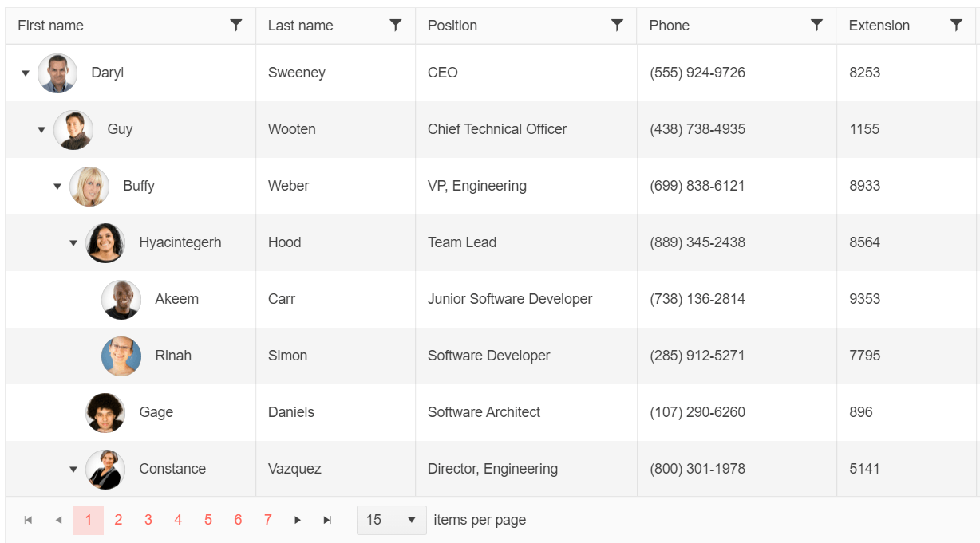Go to page 2
This screenshot has width=980, height=543.
118,519
